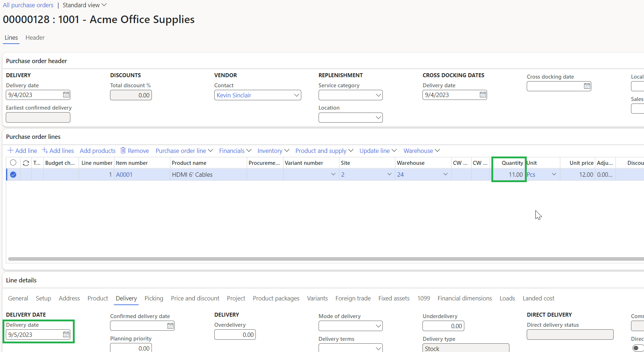
Task: Click the Add products link
Action: [x=97, y=150]
